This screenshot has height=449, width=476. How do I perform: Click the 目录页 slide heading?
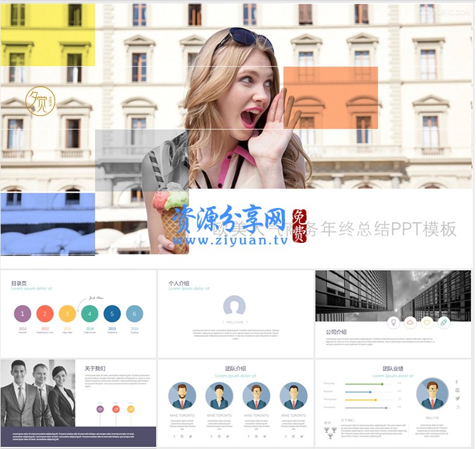pyautogui.click(x=18, y=282)
